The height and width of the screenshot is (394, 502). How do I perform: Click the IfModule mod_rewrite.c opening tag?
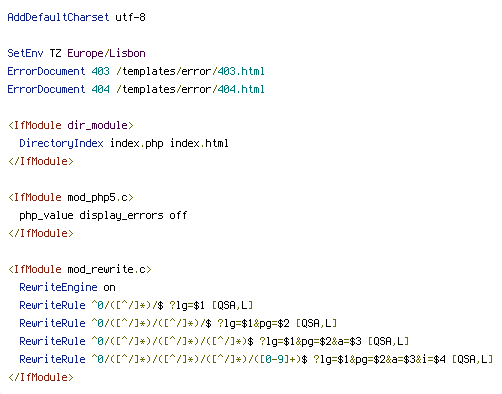coord(80,269)
